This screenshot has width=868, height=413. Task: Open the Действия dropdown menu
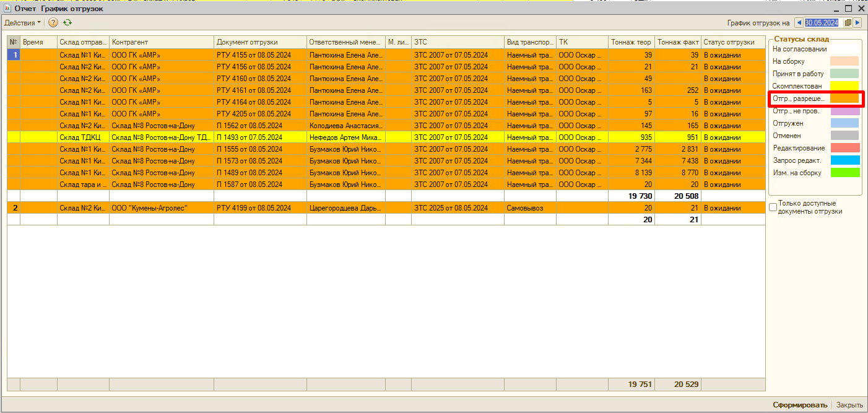coord(23,22)
